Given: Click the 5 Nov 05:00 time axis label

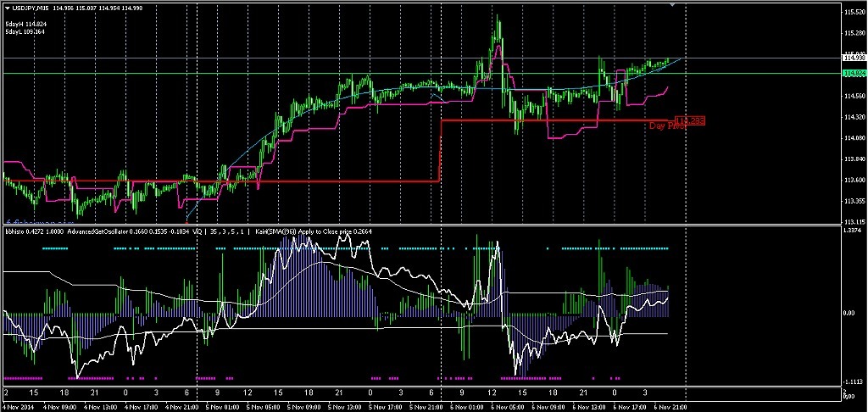Looking at the screenshot, I should (263, 407).
